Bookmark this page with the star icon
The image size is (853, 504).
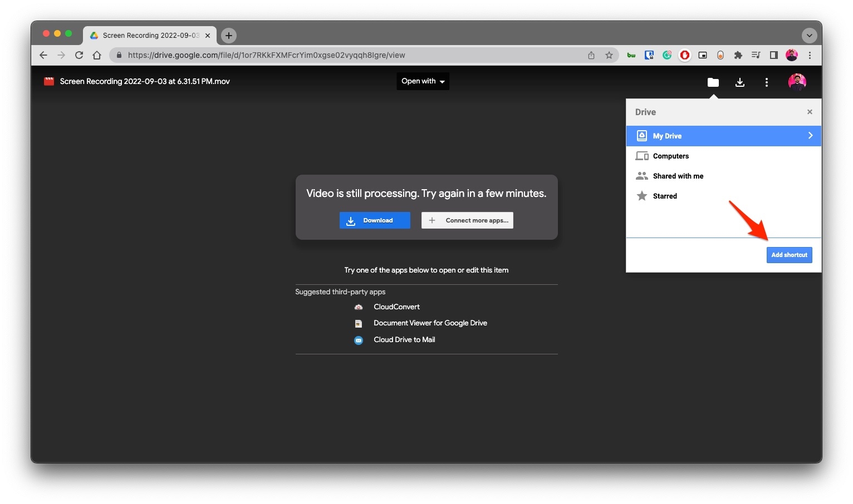pyautogui.click(x=609, y=55)
